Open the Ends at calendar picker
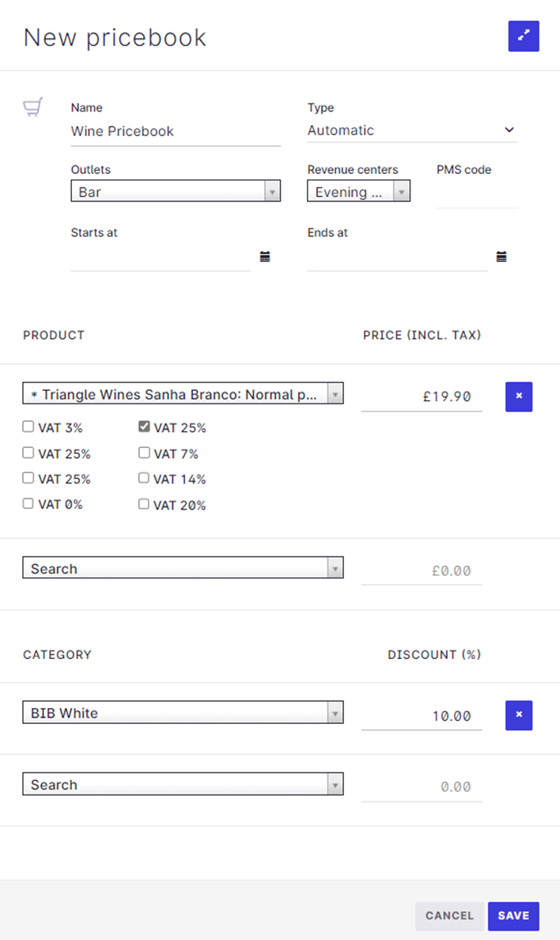Viewport: 560px width, 940px height. pos(501,256)
